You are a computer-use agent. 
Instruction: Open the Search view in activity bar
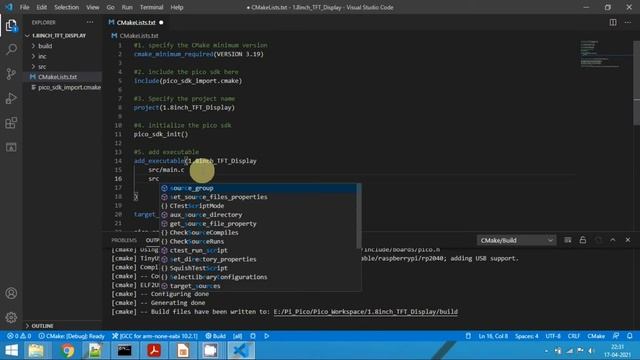[x=11, y=50]
